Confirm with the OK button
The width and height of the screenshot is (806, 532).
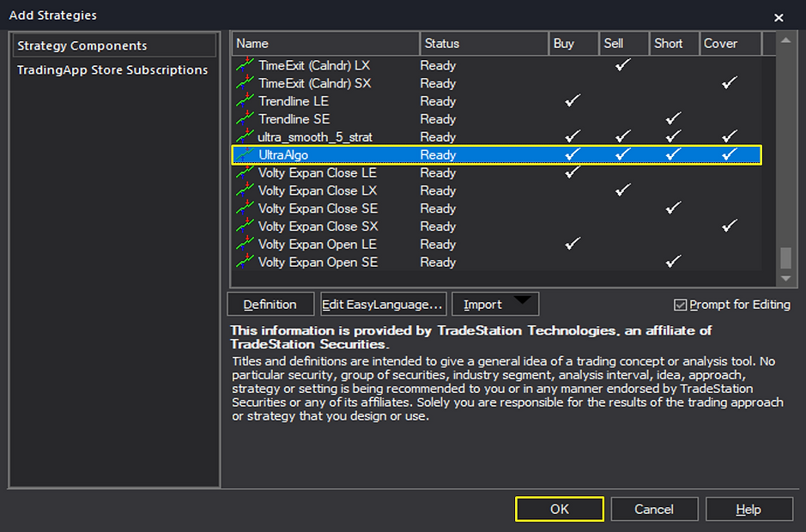coord(560,509)
